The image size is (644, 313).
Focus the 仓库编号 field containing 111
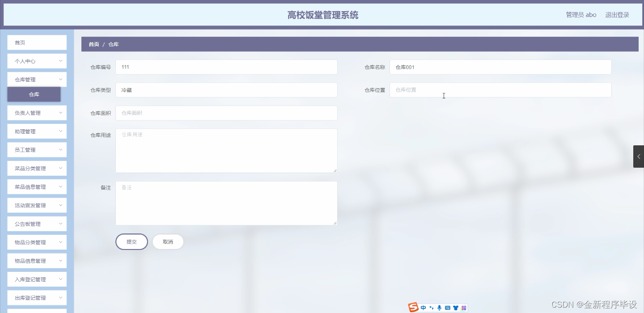coord(226,67)
